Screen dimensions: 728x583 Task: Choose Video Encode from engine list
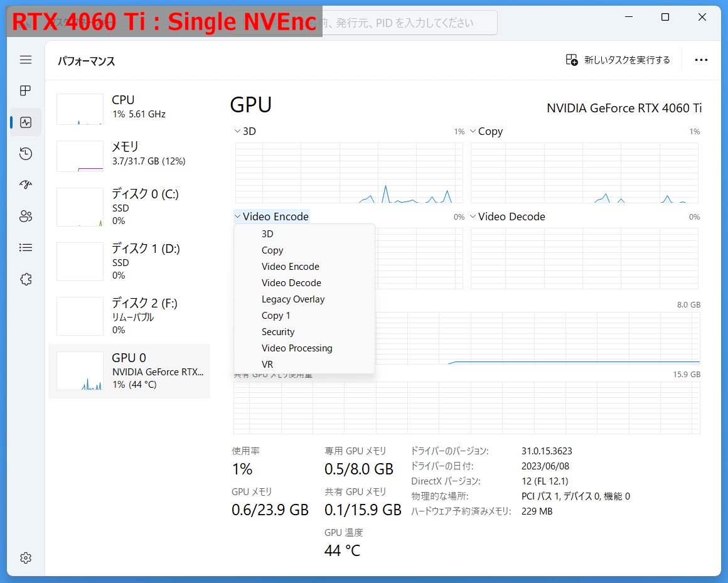tap(304, 267)
